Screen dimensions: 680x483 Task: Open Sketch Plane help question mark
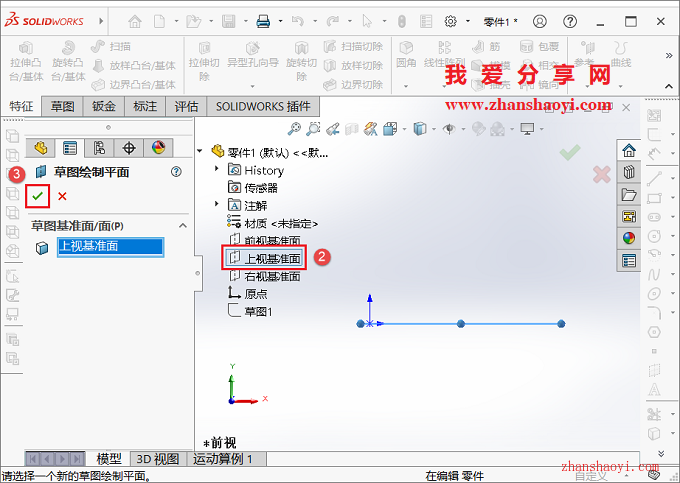tap(176, 172)
